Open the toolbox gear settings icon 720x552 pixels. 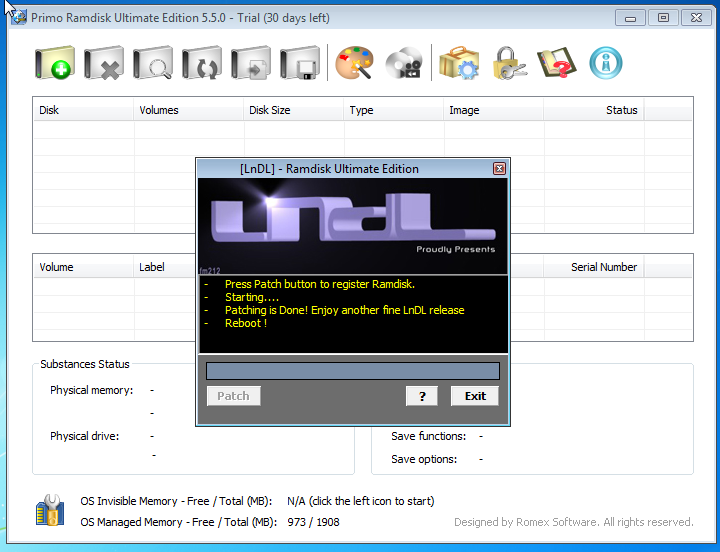click(459, 63)
